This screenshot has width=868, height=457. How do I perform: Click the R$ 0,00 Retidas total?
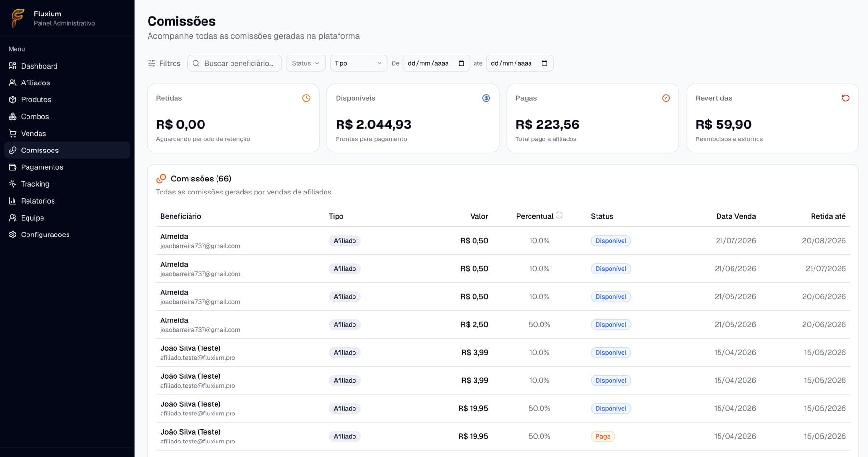[180, 125]
